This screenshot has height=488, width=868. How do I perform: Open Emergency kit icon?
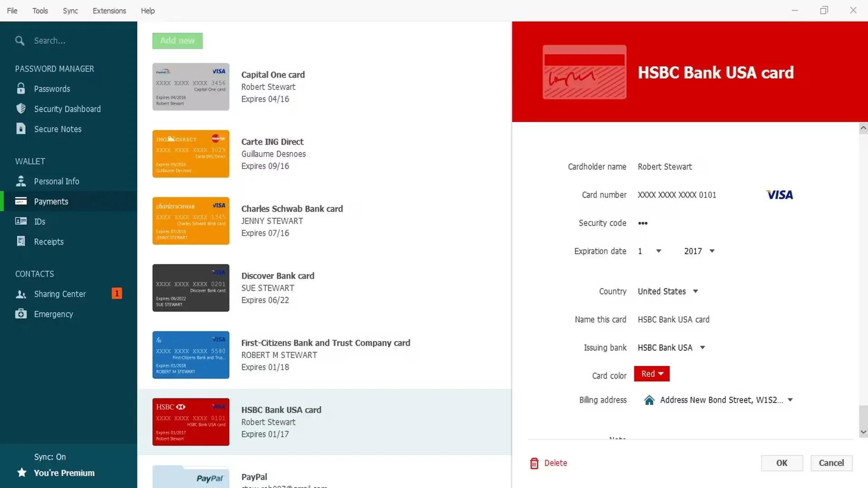(21, 314)
